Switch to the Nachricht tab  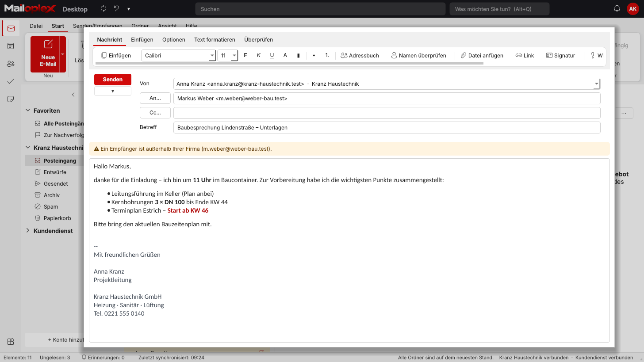click(110, 39)
